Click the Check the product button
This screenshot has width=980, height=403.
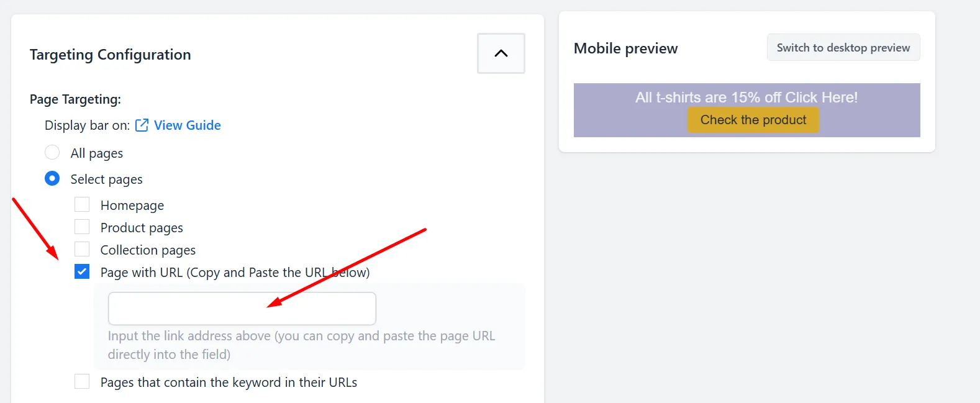[x=753, y=120]
